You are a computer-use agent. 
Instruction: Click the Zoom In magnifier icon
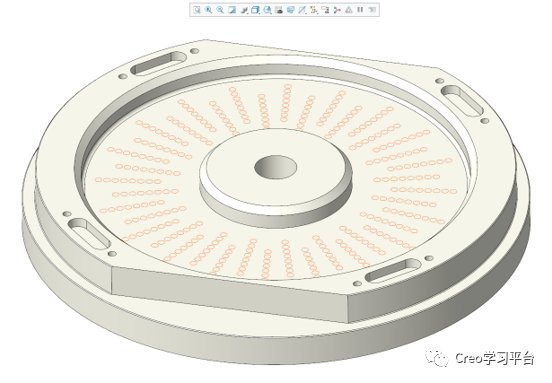208,10
